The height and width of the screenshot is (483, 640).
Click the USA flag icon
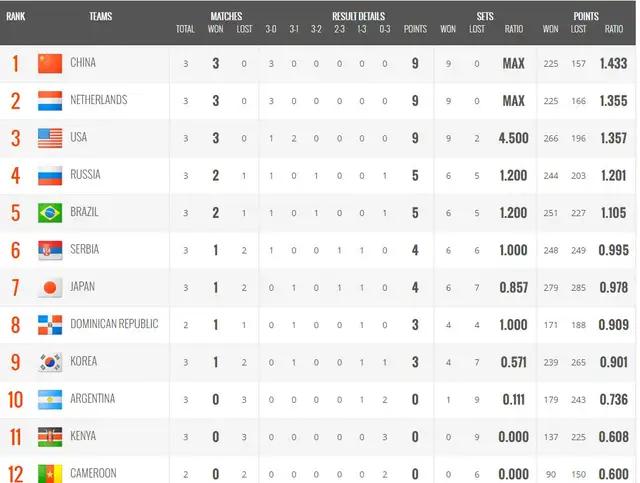[50, 138]
